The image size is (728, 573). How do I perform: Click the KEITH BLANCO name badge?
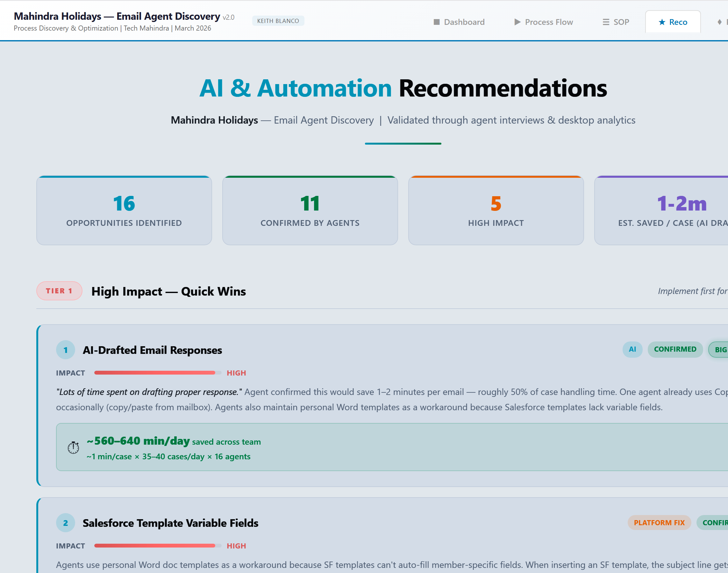tap(278, 20)
